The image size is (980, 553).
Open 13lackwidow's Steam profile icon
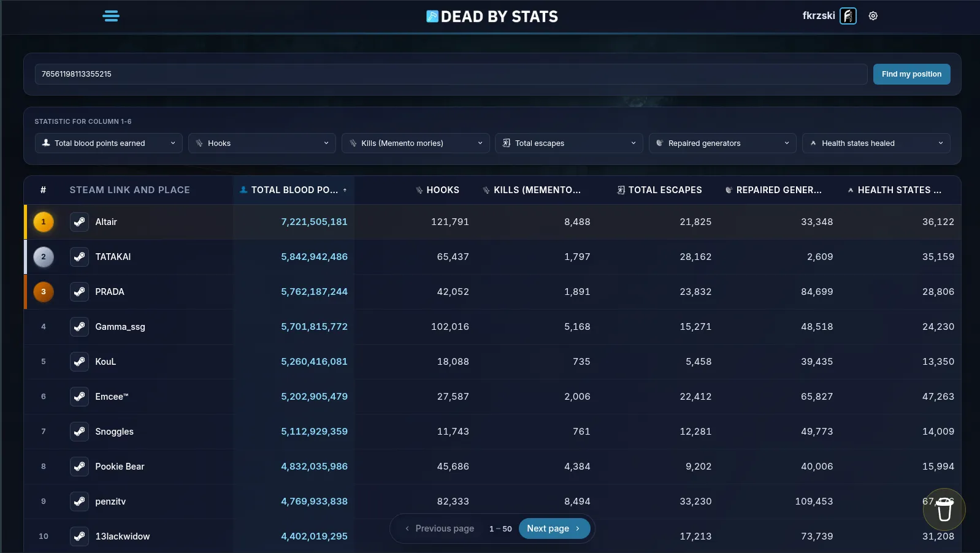[79, 536]
